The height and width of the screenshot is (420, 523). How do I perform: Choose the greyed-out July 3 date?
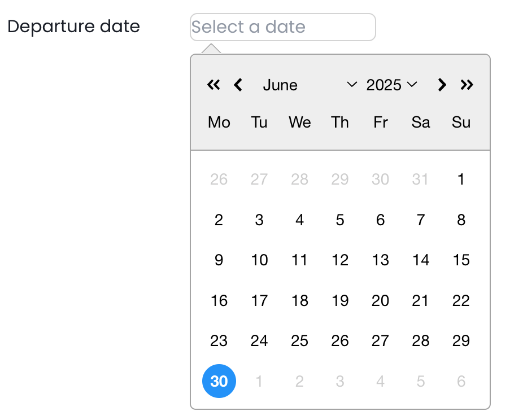[340, 382]
